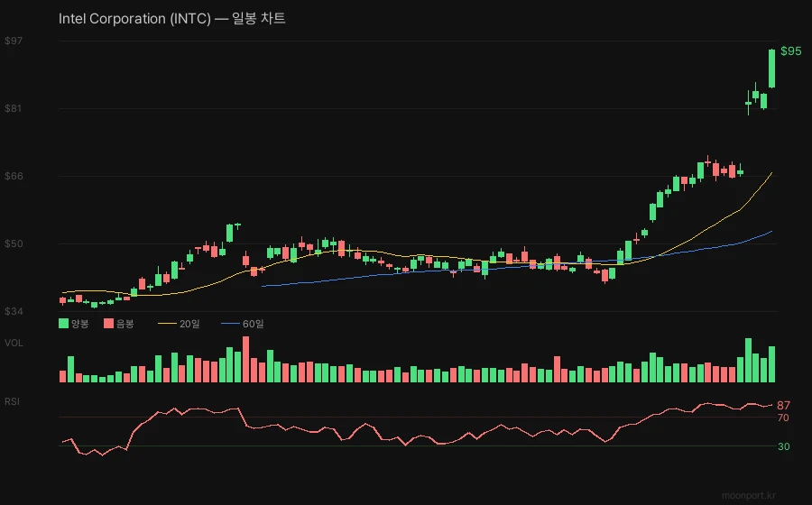
Task: Click the $34 price axis label
Action: click(x=14, y=311)
